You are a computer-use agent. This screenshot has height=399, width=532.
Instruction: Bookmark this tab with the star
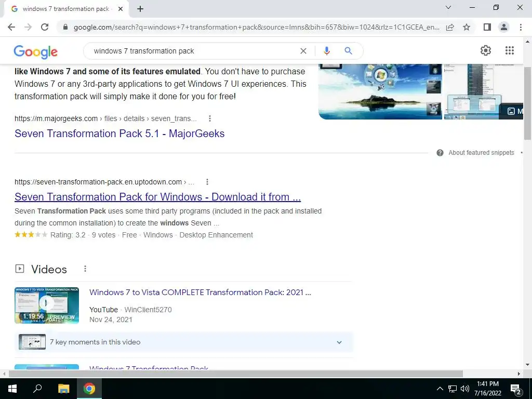tap(467, 27)
